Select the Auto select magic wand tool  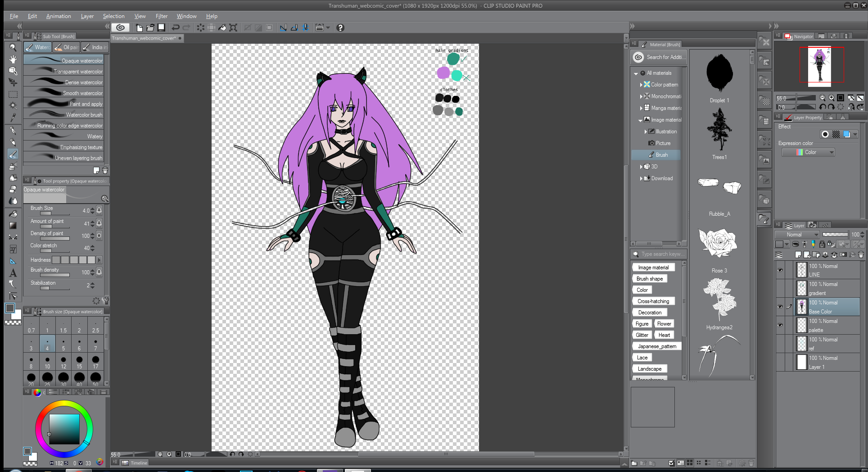click(x=13, y=106)
